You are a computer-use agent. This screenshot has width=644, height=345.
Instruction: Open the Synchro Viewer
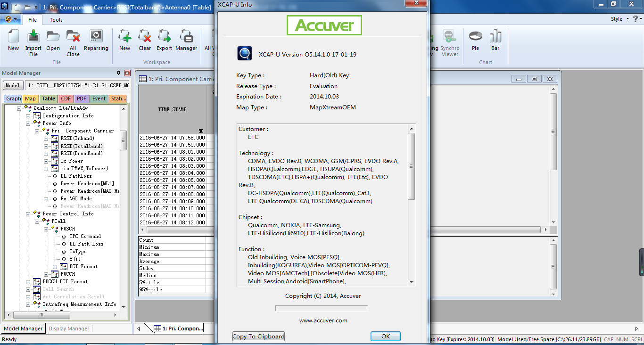[x=449, y=41]
